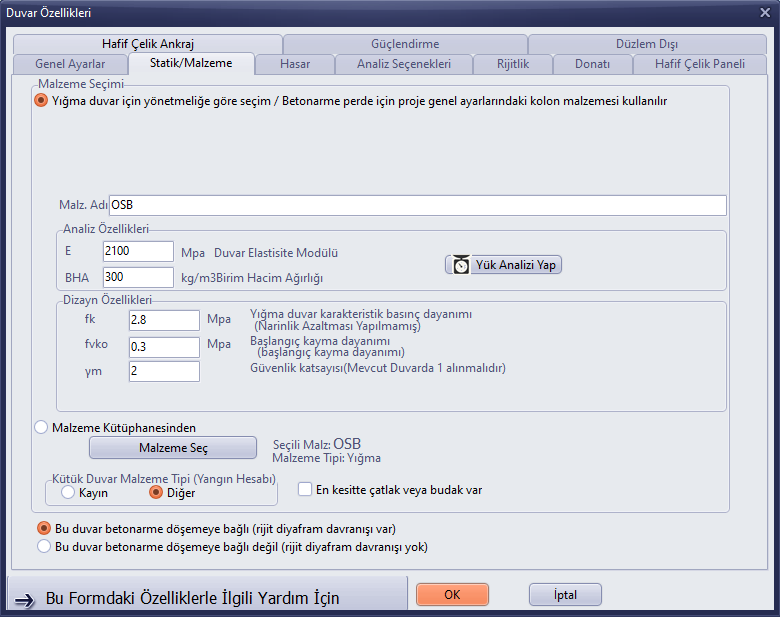Open help via Bu Formdaki Özelliklerle İlgili Yardım
780x617 pixels.
point(207,594)
